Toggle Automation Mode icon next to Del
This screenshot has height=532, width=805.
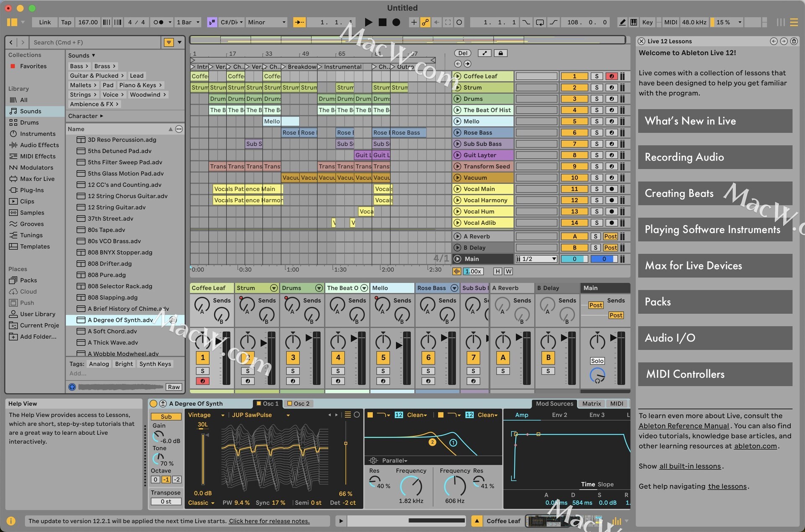click(x=485, y=53)
